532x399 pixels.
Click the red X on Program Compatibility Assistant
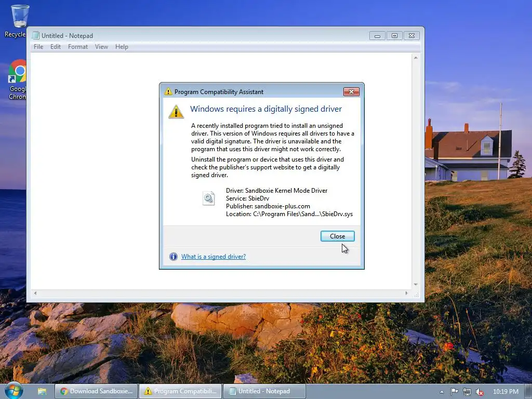tap(351, 91)
